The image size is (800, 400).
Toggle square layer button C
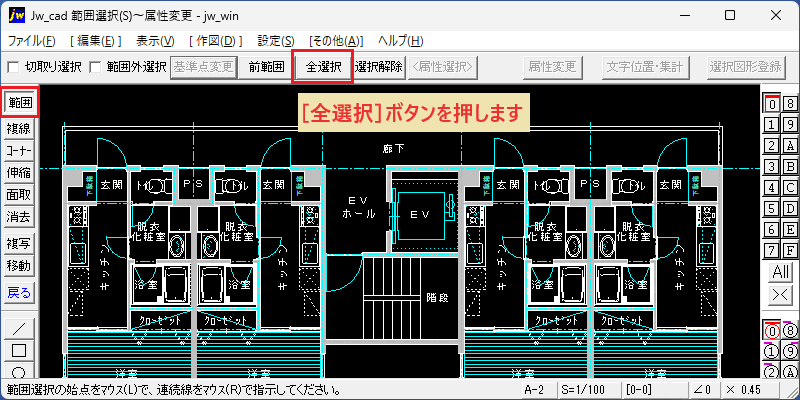(790, 188)
